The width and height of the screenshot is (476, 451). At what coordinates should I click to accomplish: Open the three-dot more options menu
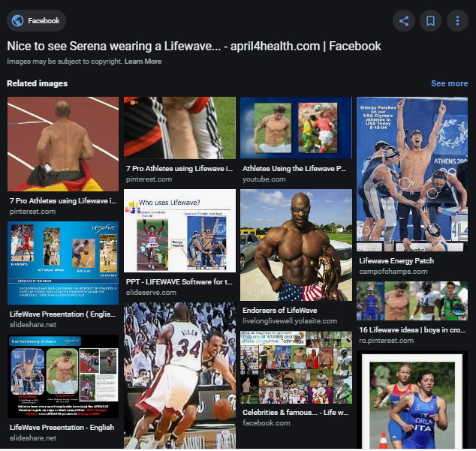click(457, 21)
